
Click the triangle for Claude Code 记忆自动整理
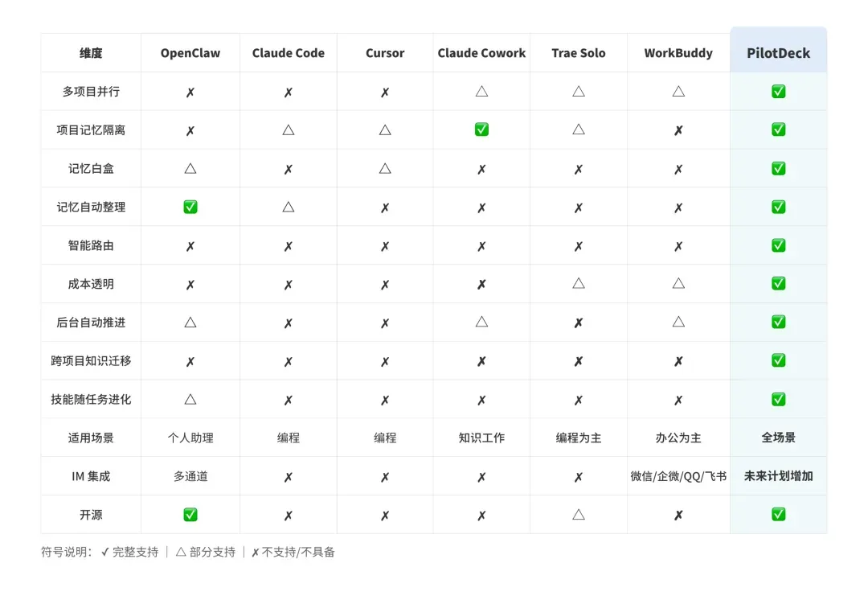(289, 207)
